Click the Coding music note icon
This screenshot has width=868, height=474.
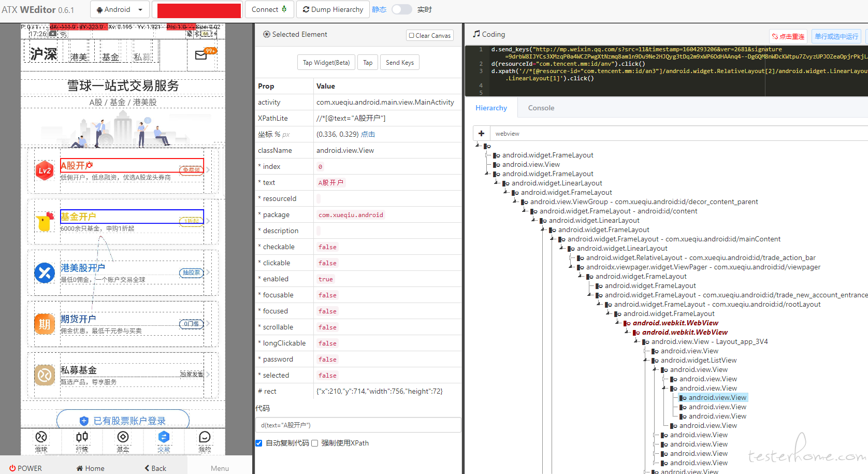[x=476, y=34]
